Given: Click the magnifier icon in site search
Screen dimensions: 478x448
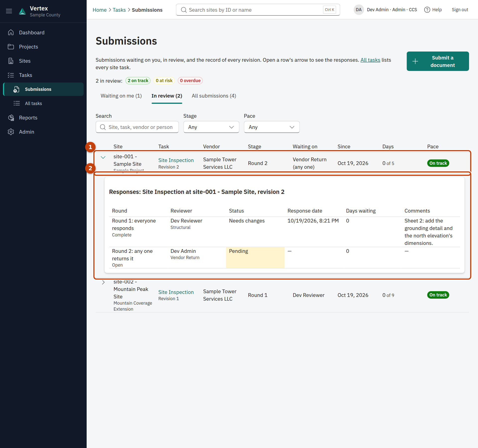Looking at the screenshot, I should coord(184,10).
